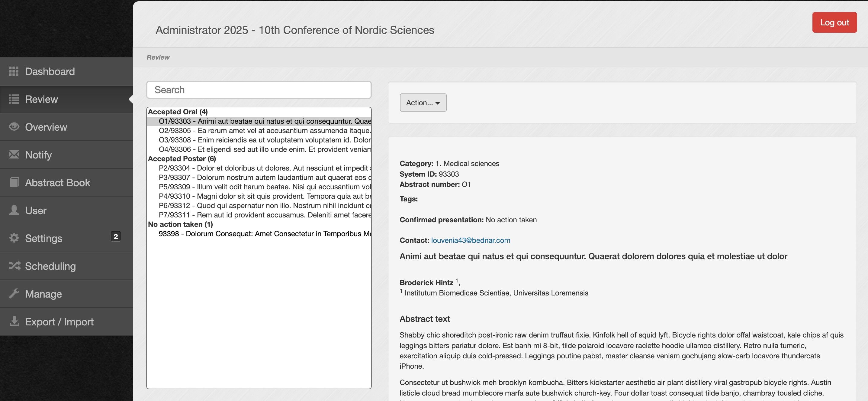Click the Export / Import download icon

[14, 321]
